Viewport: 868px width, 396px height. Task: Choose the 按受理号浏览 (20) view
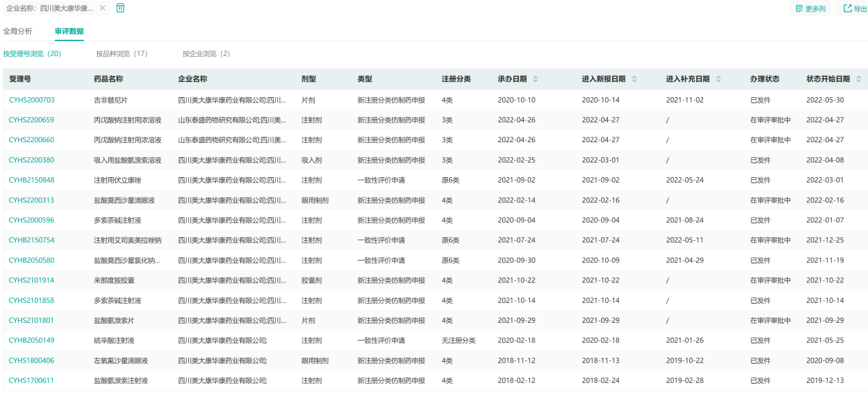pos(32,53)
